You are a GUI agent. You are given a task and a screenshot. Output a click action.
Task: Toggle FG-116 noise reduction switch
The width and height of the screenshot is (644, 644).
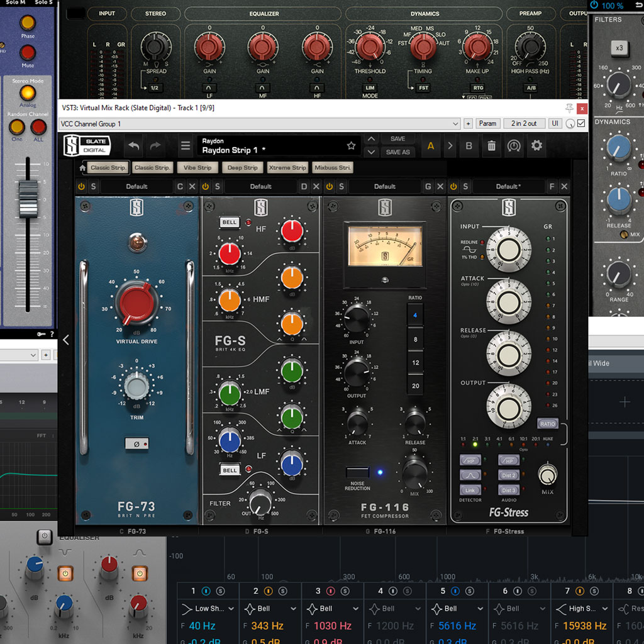point(357,472)
